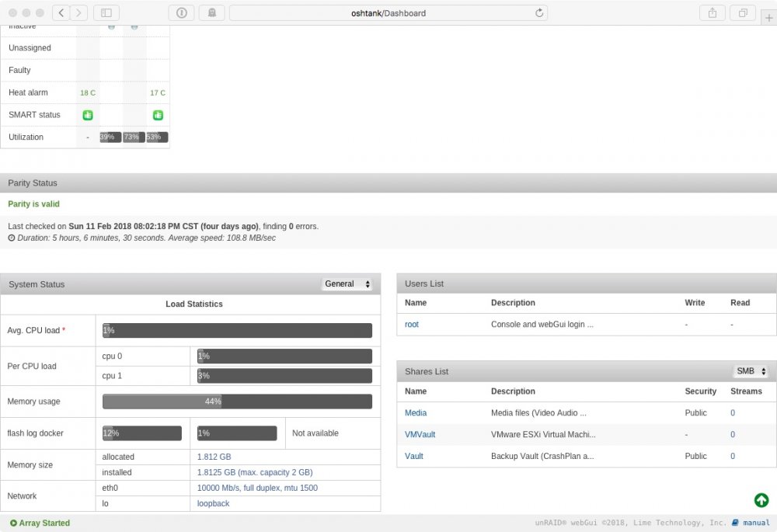777x532 pixels.
Task: Open the Share toolbar button
Action: pyautogui.click(x=712, y=13)
